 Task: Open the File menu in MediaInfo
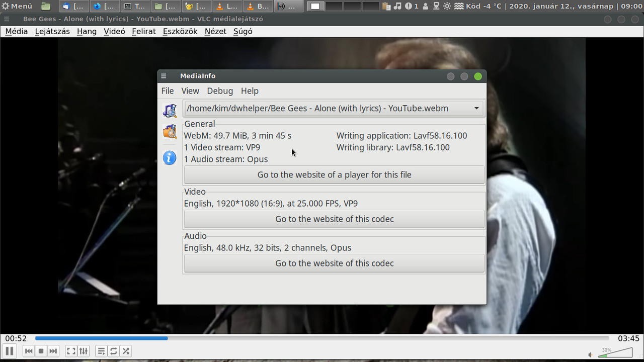[168, 91]
